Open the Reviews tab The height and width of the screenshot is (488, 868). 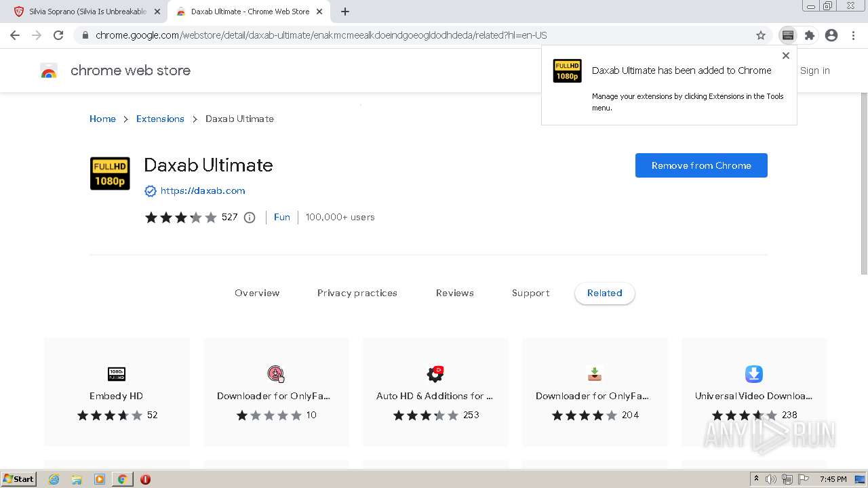pyautogui.click(x=455, y=293)
